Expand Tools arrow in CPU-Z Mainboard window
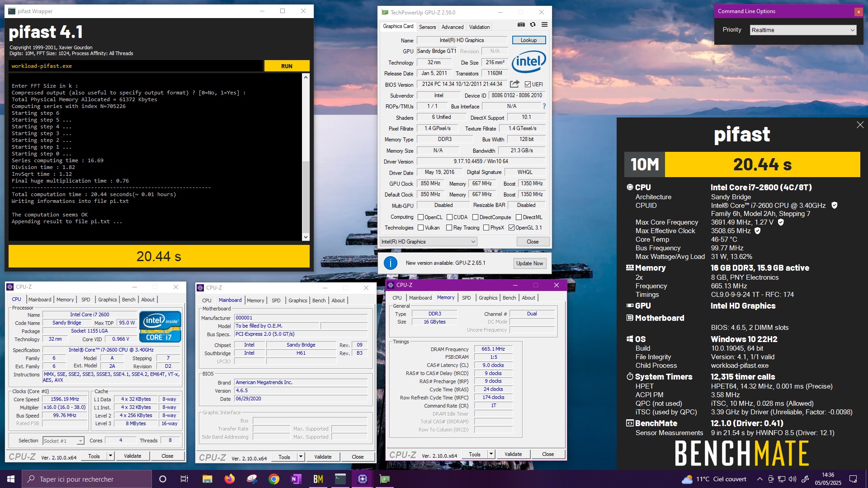Image resolution: width=868 pixels, height=488 pixels. coord(301,457)
